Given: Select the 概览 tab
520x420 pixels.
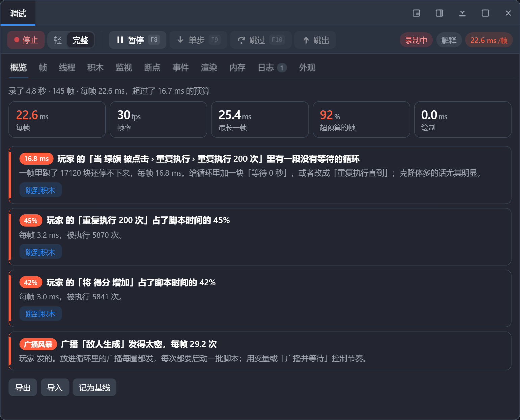Looking at the screenshot, I should point(18,68).
